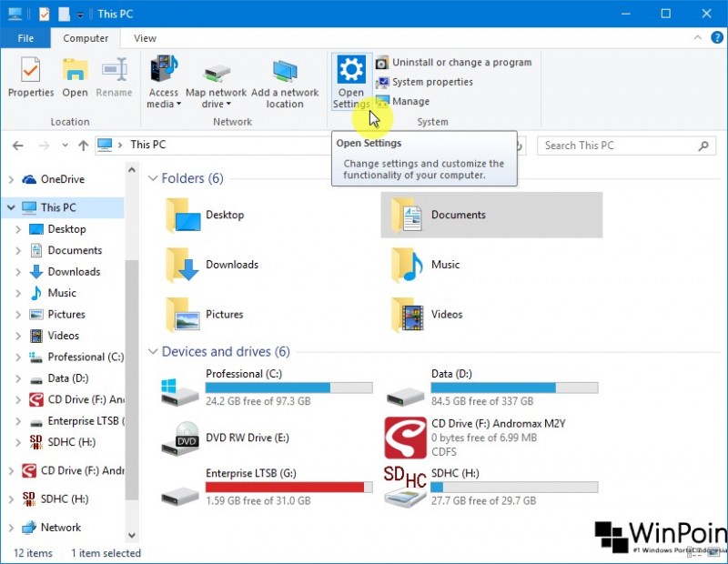Select Professional (C:) in navigation pane
Image resolution: width=728 pixels, height=564 pixels.
(x=86, y=358)
